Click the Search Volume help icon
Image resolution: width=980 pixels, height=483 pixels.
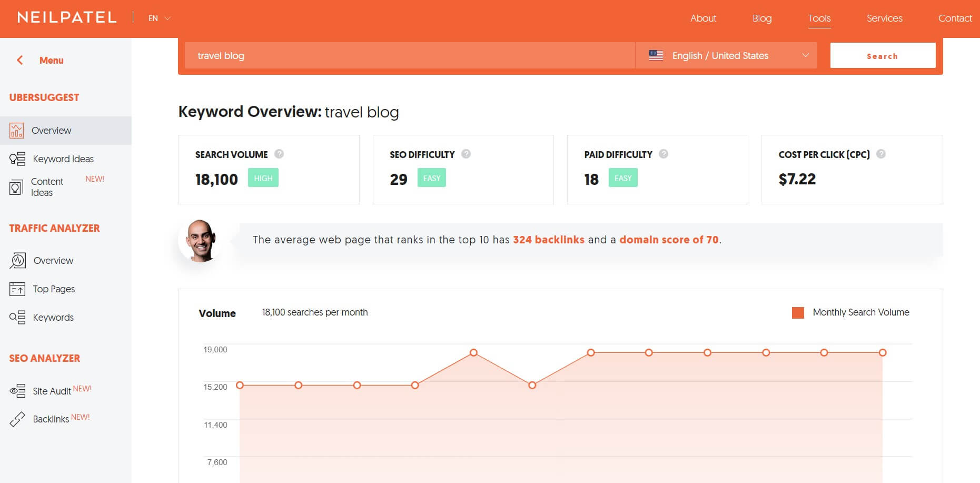[x=279, y=154]
